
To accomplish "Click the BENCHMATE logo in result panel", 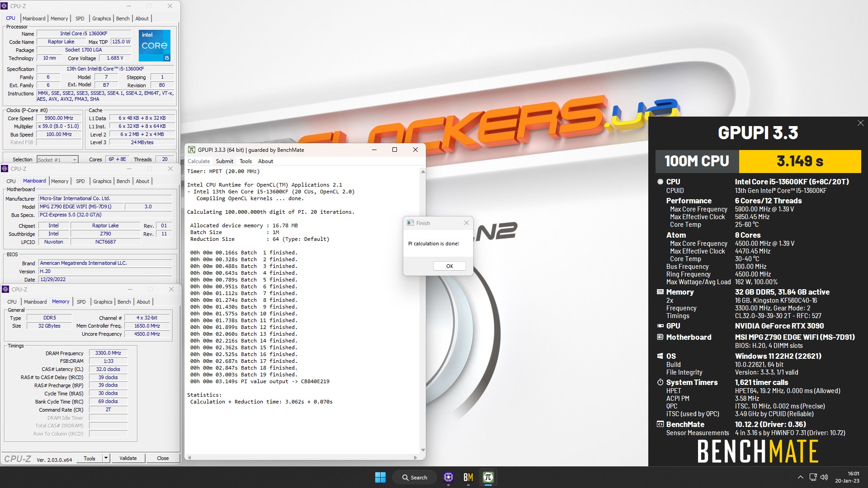I will [758, 451].
